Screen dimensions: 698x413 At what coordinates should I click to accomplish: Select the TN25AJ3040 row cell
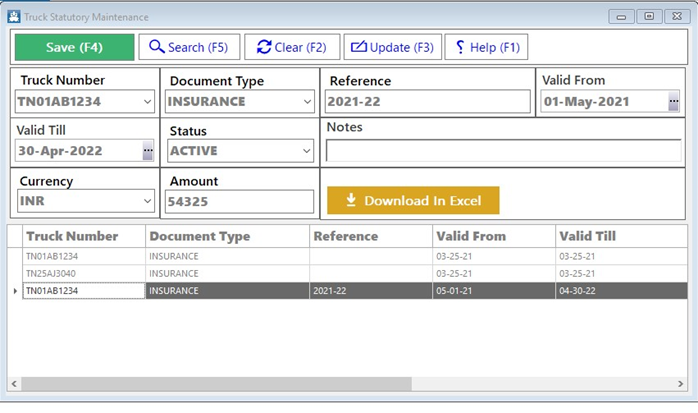point(84,273)
